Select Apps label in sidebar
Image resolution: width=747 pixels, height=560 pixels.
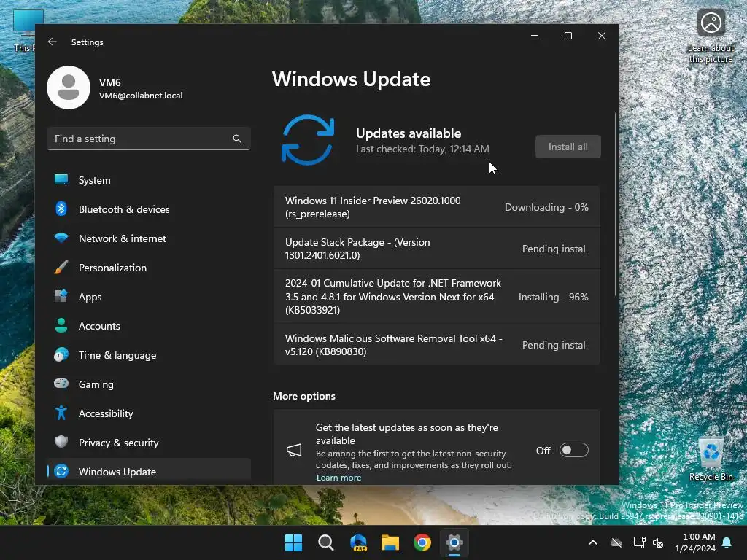point(90,297)
